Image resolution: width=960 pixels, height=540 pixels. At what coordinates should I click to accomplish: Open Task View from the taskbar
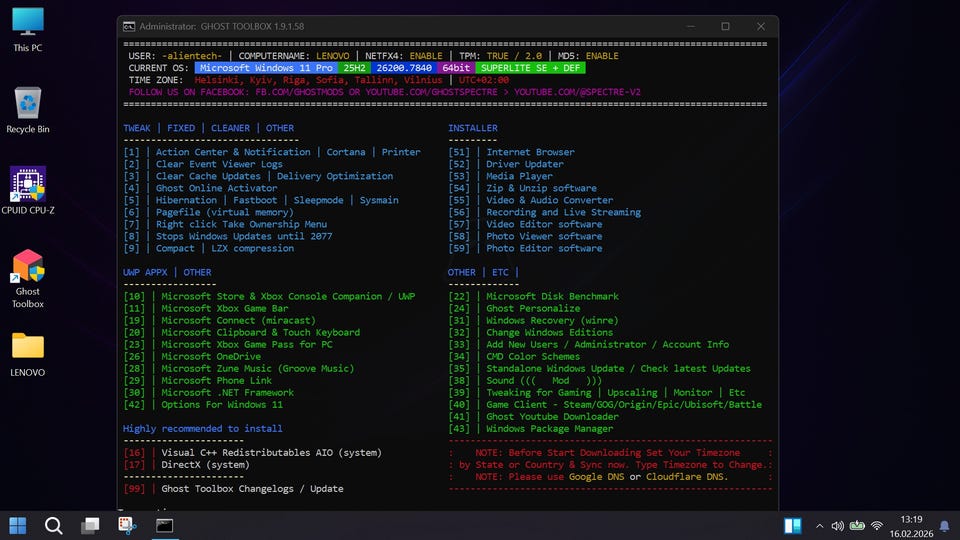(x=91, y=525)
